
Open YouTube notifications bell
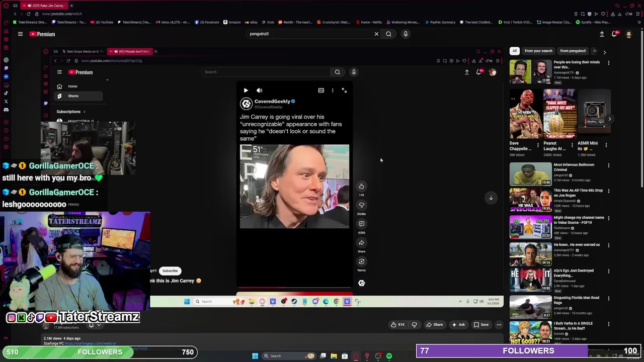point(614,34)
